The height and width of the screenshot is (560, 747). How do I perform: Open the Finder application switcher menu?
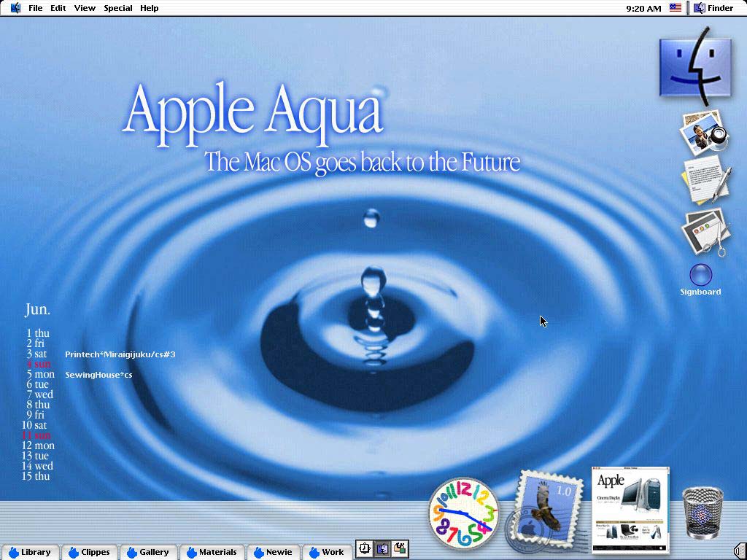point(713,8)
